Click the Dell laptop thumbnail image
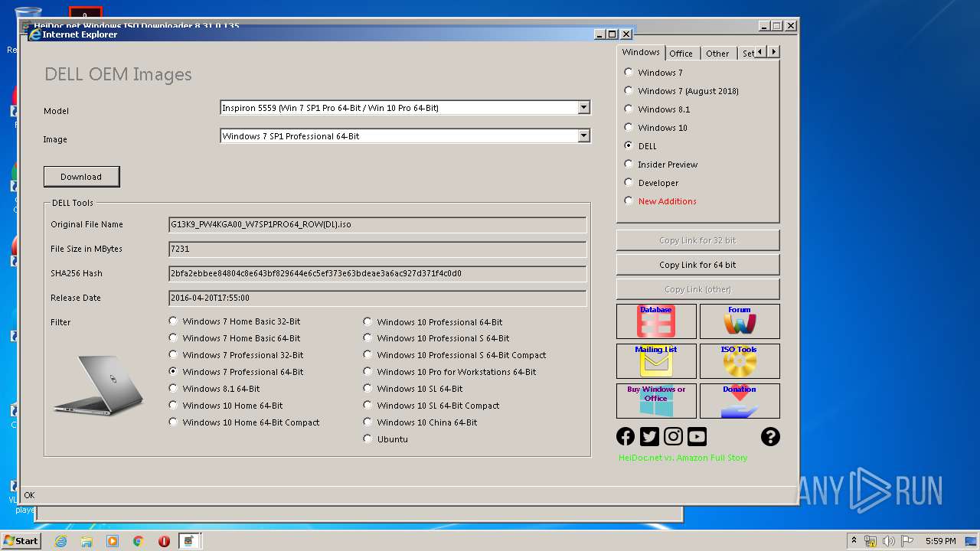Screen dimensions: 980x551 tap(99, 385)
